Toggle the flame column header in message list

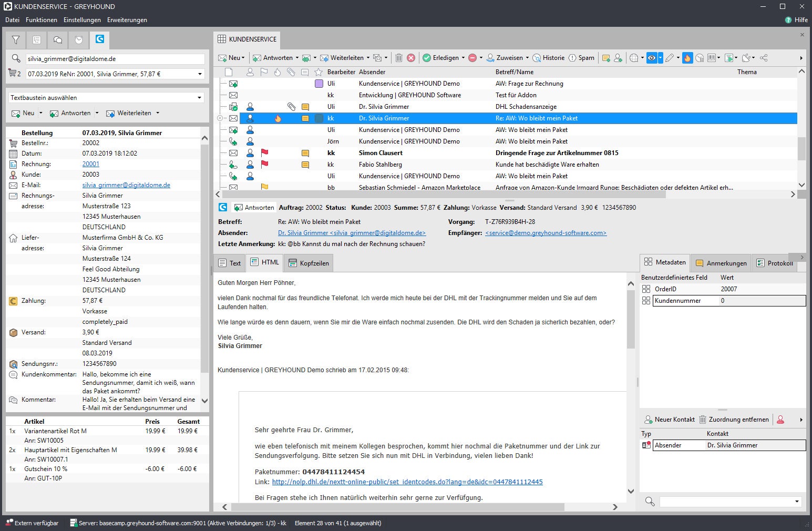point(277,72)
